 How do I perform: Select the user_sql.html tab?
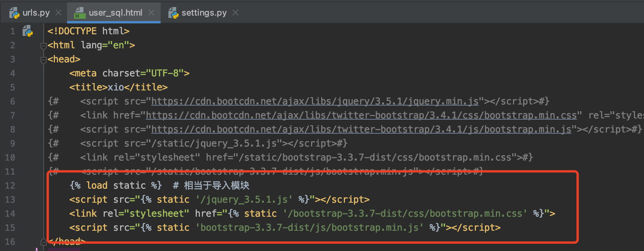click(x=115, y=13)
